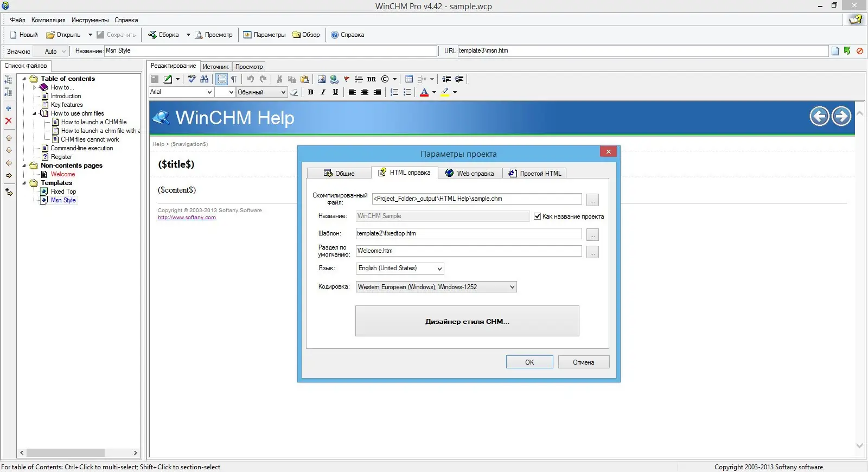868x472 pixels.
Task: Click the yellow highlight color swatch
Action: pos(445,92)
